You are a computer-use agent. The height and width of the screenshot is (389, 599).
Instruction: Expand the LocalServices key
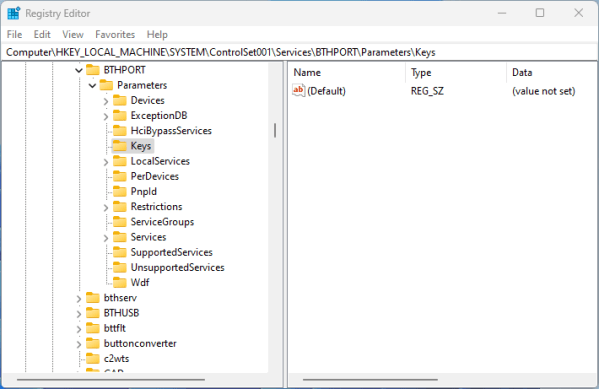click(x=106, y=162)
